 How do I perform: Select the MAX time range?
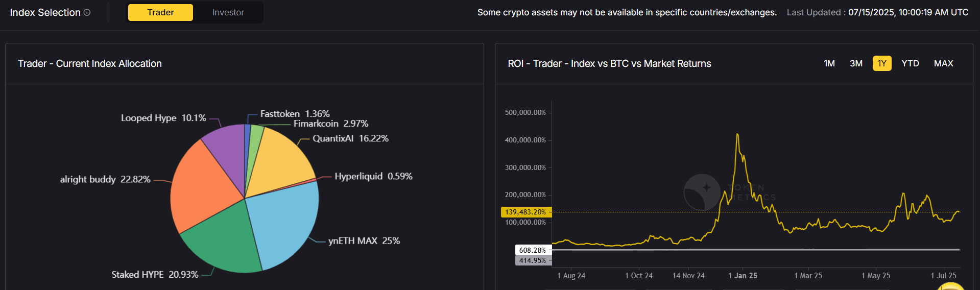943,63
